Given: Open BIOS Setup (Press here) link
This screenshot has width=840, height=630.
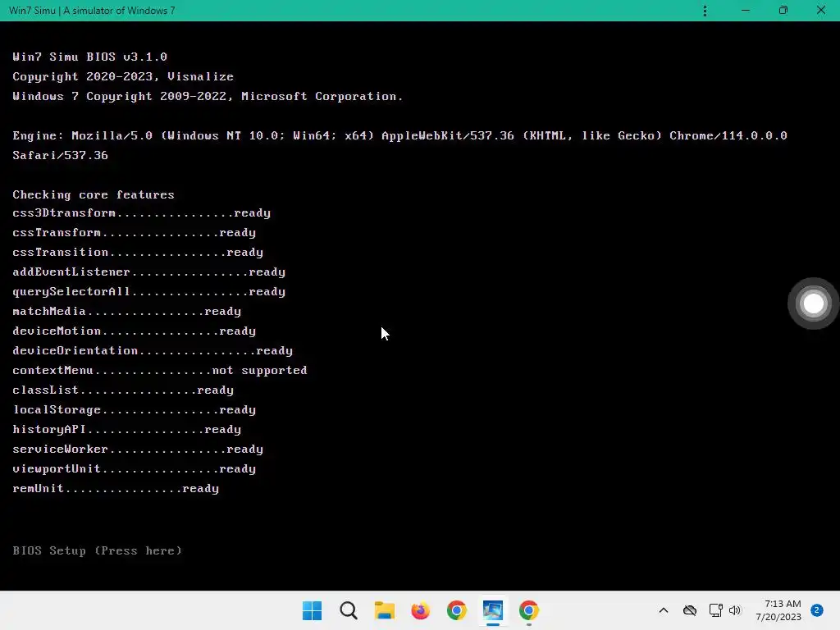Looking at the screenshot, I should (x=97, y=550).
